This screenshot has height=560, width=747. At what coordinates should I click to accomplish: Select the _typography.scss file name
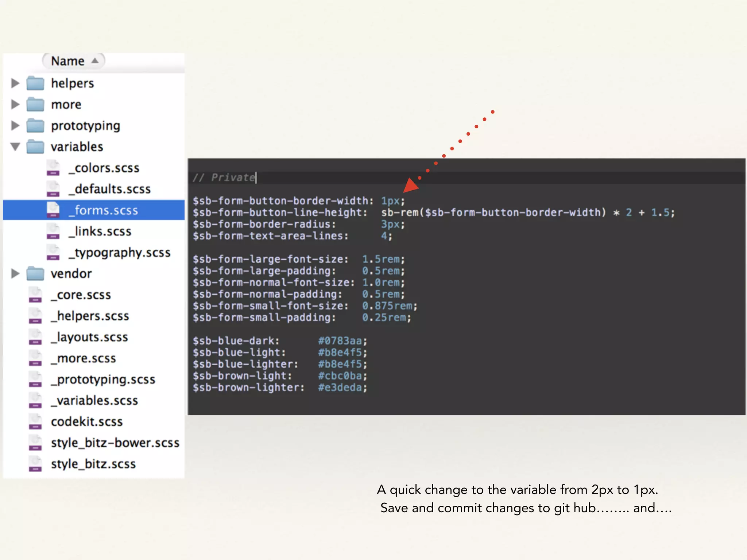click(x=120, y=253)
